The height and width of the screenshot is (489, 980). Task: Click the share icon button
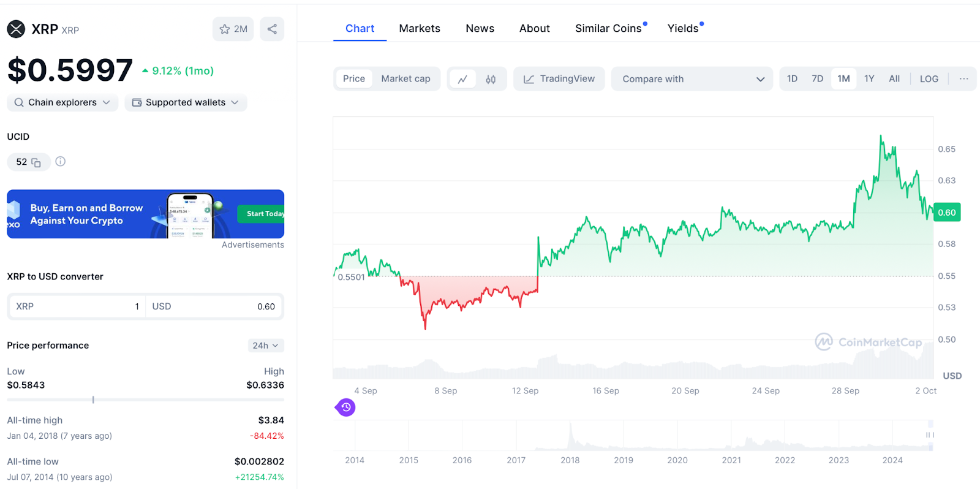[272, 29]
